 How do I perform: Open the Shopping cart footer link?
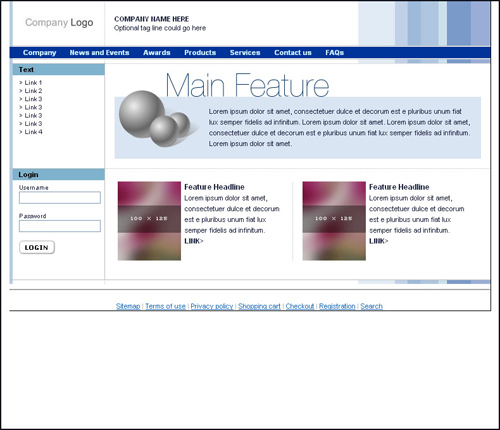coord(259,306)
